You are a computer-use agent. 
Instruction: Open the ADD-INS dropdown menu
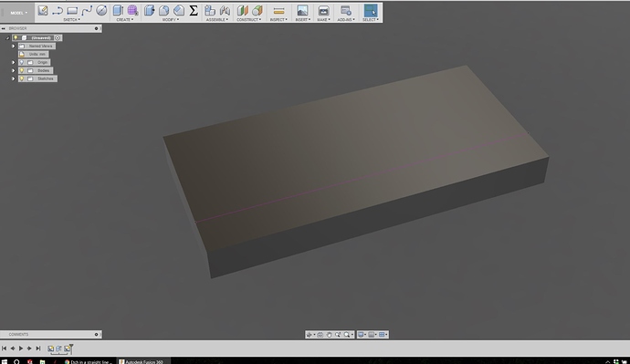(345, 20)
